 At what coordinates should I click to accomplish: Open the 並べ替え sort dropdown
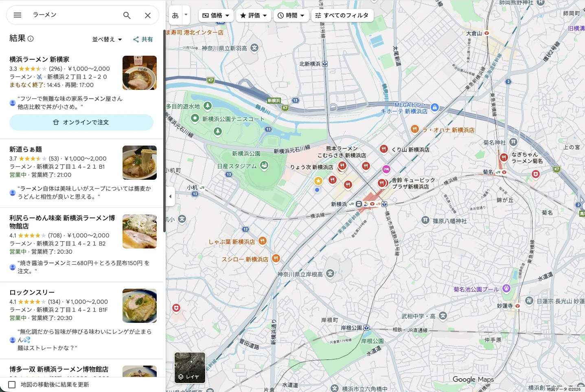[x=107, y=39]
